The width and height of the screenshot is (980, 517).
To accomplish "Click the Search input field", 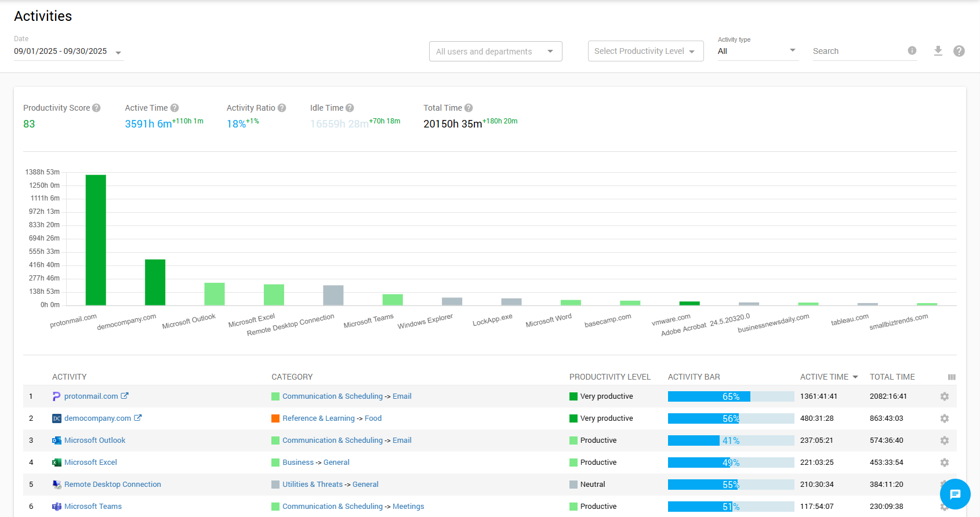I will click(857, 51).
